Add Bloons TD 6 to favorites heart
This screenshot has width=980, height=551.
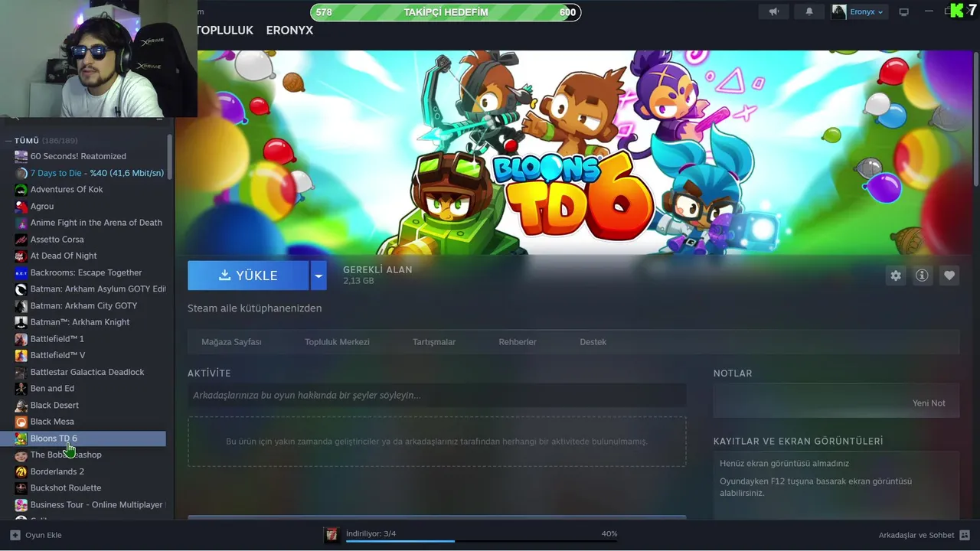click(x=949, y=275)
